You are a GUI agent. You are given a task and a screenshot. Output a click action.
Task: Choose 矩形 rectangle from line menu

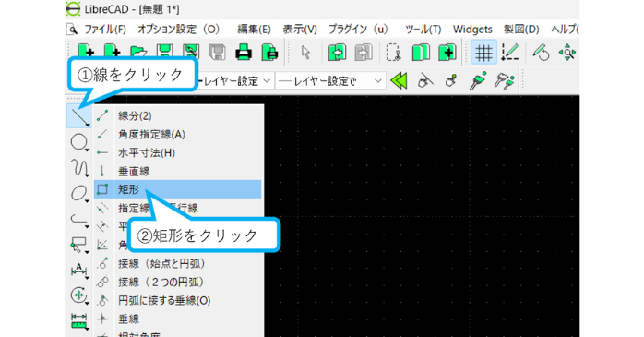point(177,189)
